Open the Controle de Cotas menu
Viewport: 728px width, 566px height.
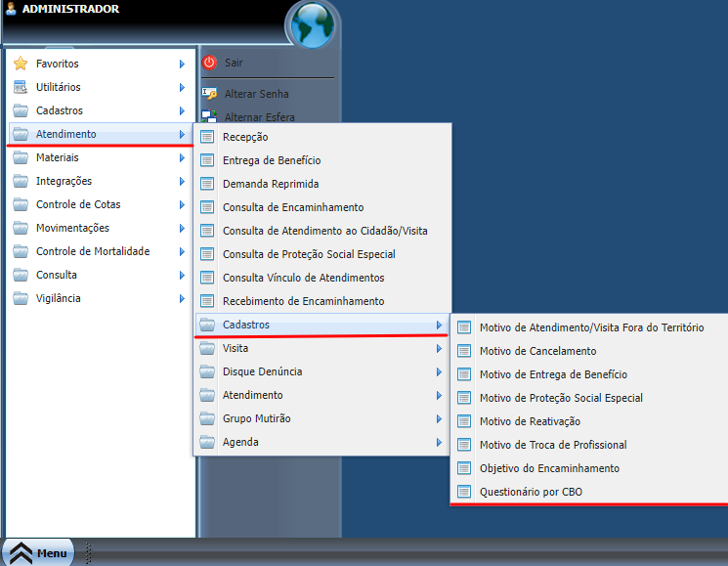click(77, 204)
